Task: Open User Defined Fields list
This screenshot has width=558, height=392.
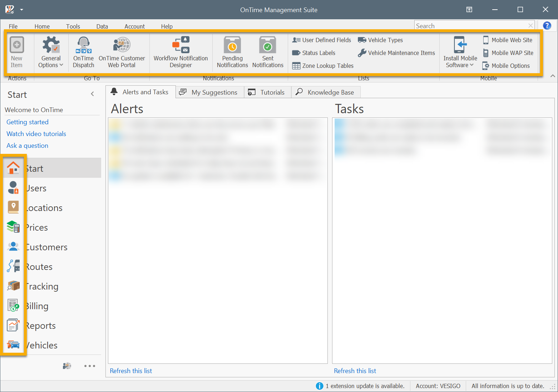Action: point(321,40)
